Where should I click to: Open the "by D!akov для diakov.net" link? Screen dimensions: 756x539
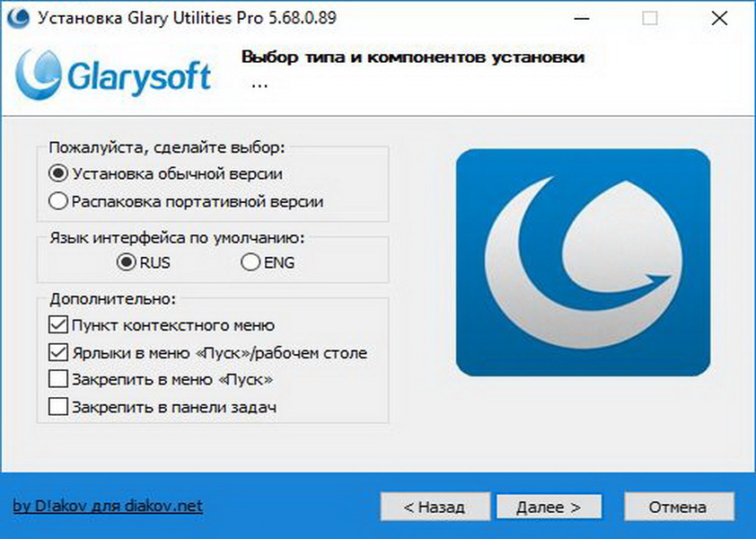108,506
